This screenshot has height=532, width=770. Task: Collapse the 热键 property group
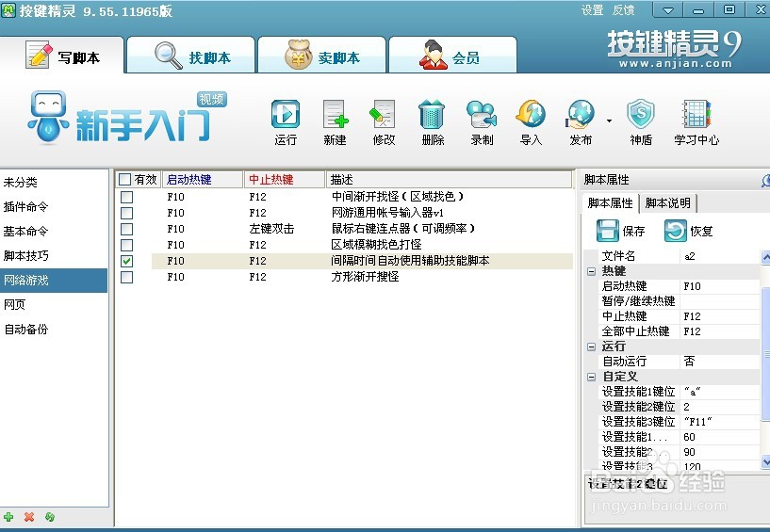point(591,271)
